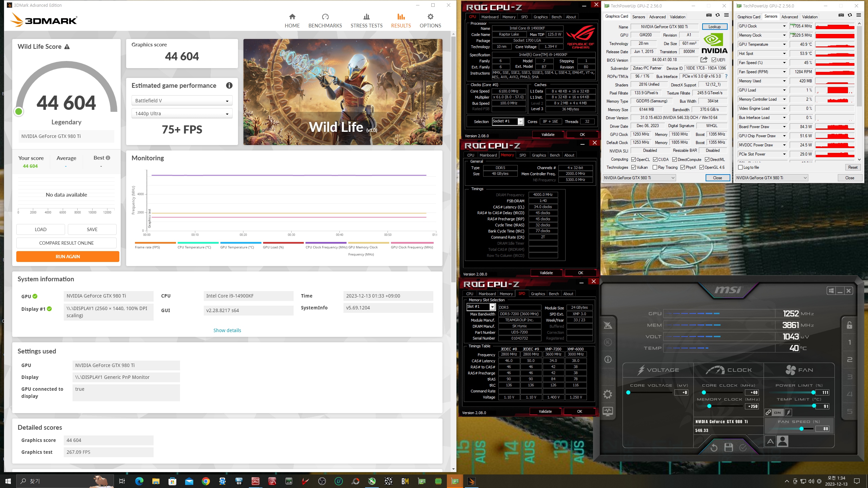
Task: Click the SAVE result button in 3DMark
Action: (92, 229)
